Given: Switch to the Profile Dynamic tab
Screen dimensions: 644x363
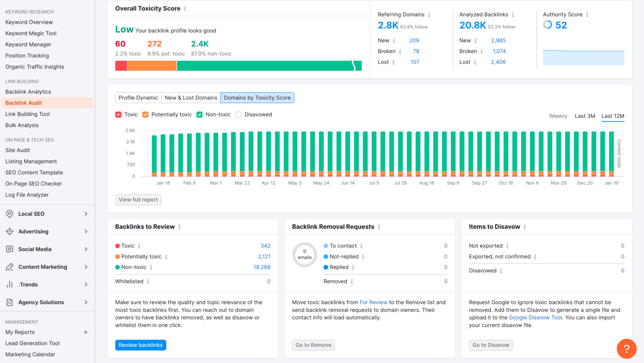Looking at the screenshot, I should tap(138, 98).
